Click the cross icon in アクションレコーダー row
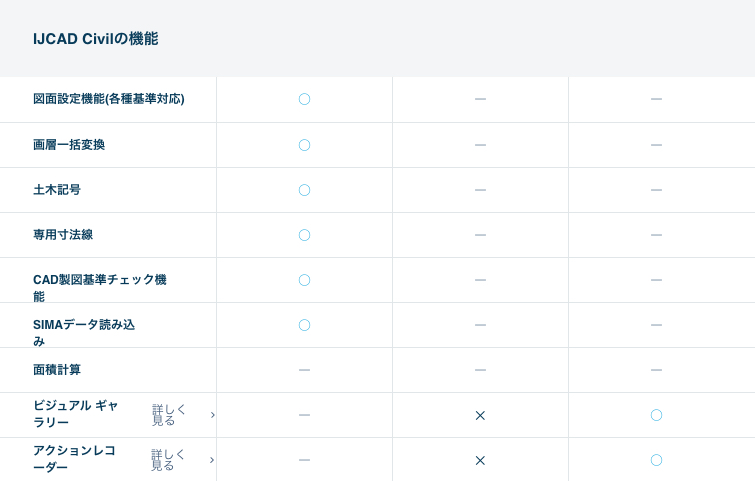The width and height of the screenshot is (755, 481). point(480,460)
